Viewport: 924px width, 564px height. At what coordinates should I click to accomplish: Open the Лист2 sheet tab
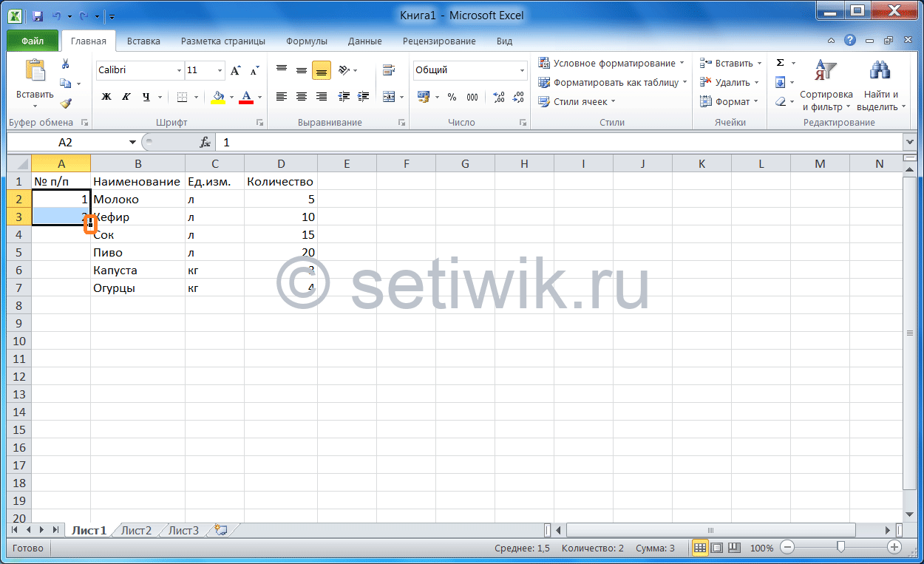[136, 530]
